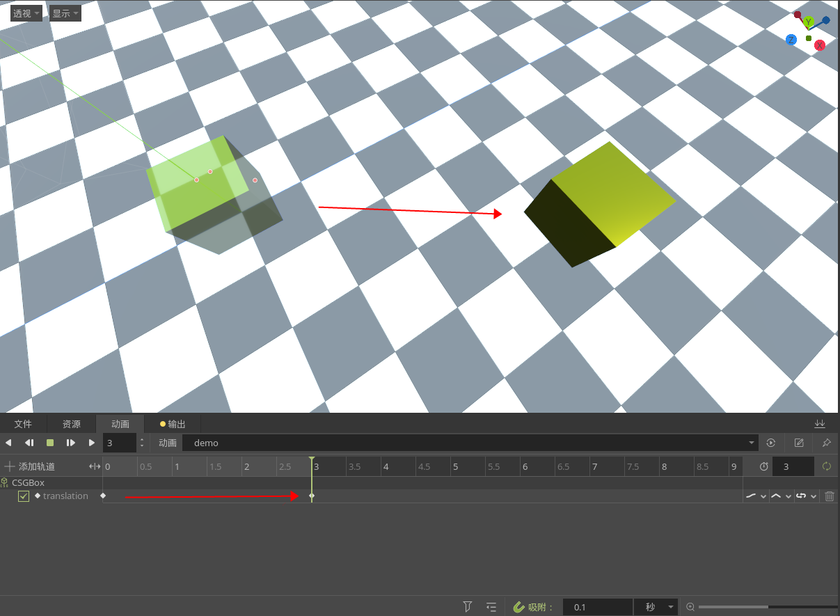Delete the translation track

[x=830, y=496]
